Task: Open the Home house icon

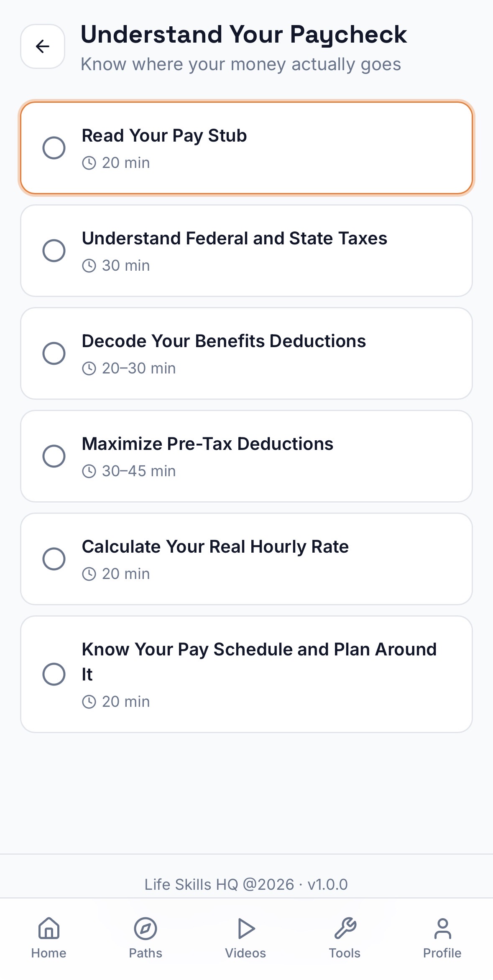Action: [x=49, y=928]
